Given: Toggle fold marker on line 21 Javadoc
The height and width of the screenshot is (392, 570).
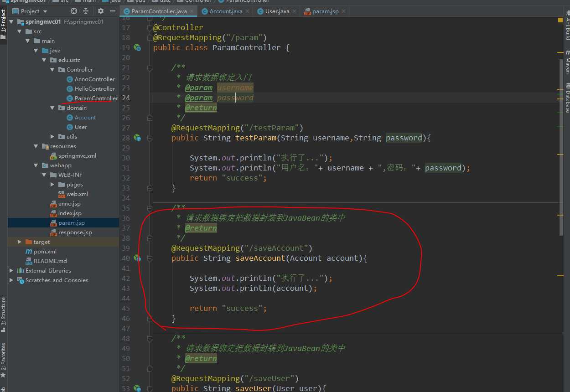Looking at the screenshot, I should coord(150,68).
